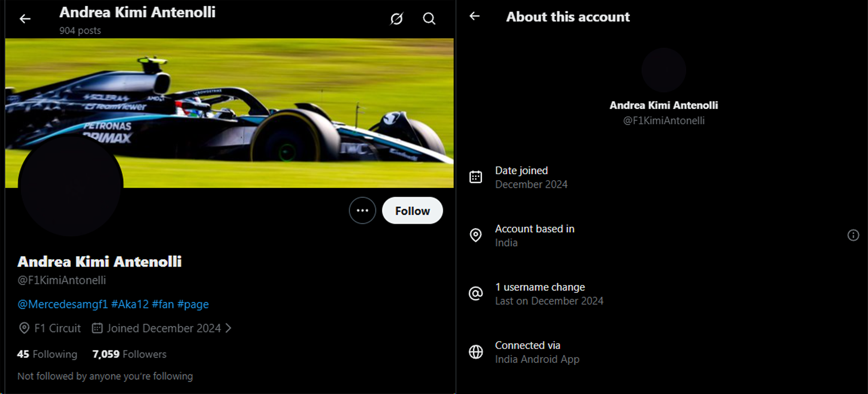Screen dimensions: 868x394
Task: Click the Andrea Kimi Antenolli title above 904 posts
Action: (137, 12)
